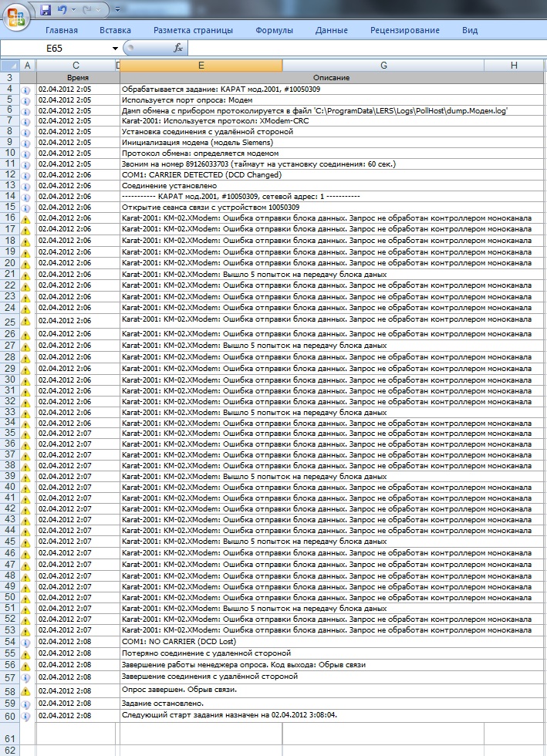Click the Описание header cell
This screenshot has width=547, height=756.
click(332, 78)
